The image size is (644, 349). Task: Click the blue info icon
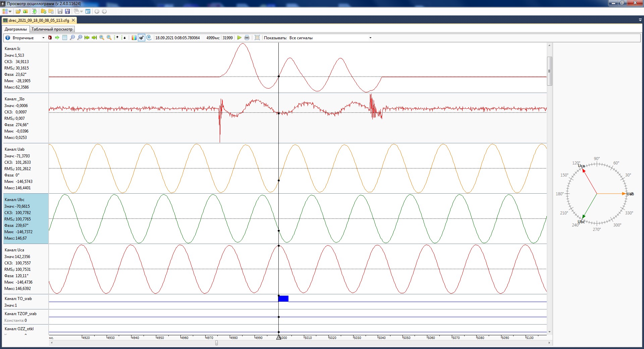click(x=8, y=38)
